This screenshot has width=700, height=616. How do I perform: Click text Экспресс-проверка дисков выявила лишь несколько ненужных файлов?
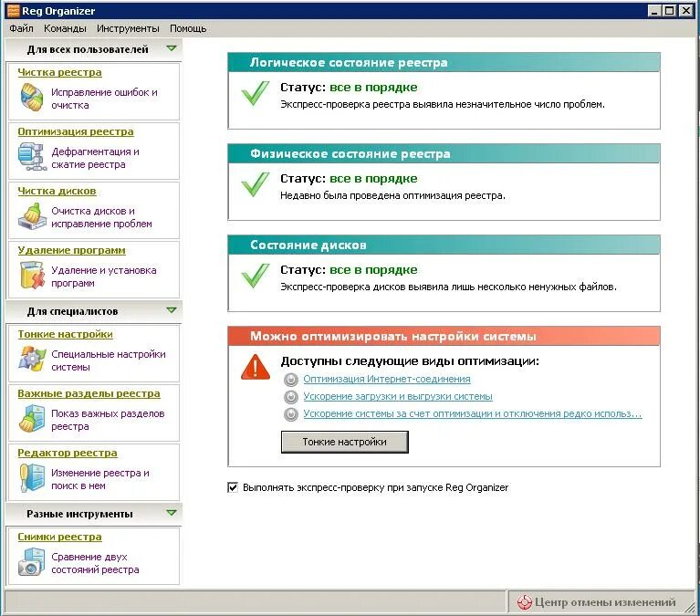(x=448, y=287)
